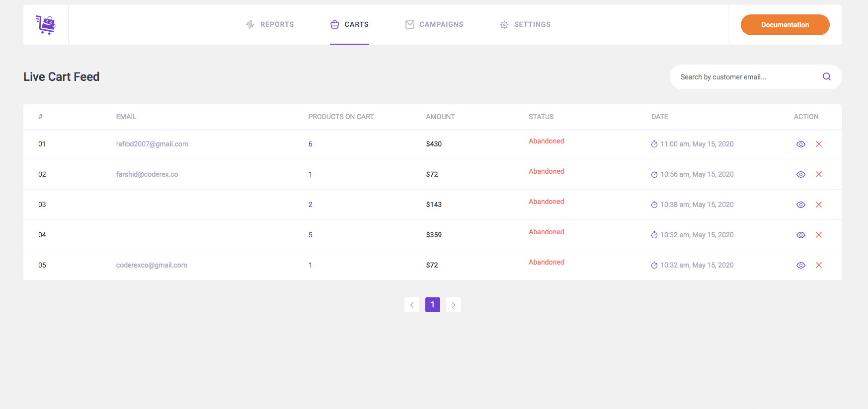Open the Campaigns tab
The image size is (868, 409).
434,24
